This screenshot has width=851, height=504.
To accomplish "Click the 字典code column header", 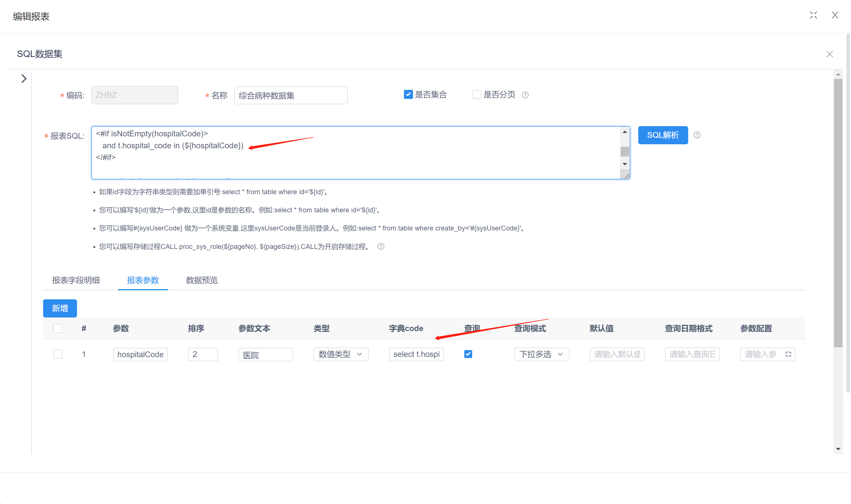I will [406, 329].
